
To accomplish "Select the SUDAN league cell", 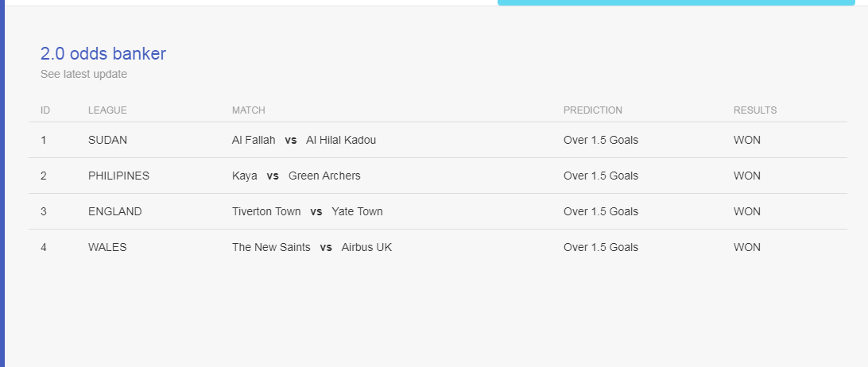I will tap(107, 140).
